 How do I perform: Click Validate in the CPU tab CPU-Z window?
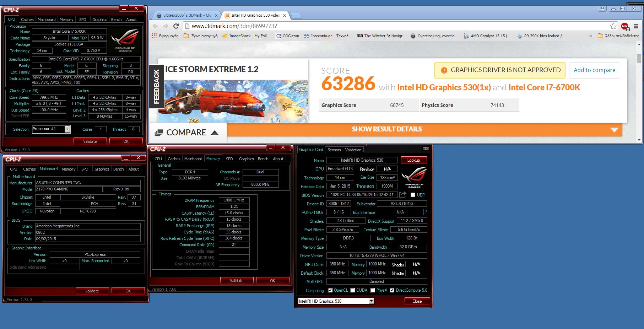pyautogui.click(x=90, y=141)
